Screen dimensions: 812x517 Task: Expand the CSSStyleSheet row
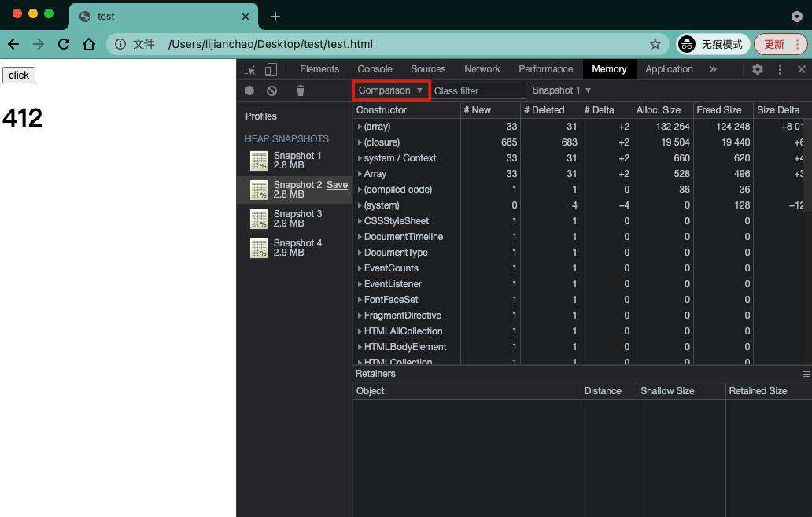pyautogui.click(x=360, y=221)
